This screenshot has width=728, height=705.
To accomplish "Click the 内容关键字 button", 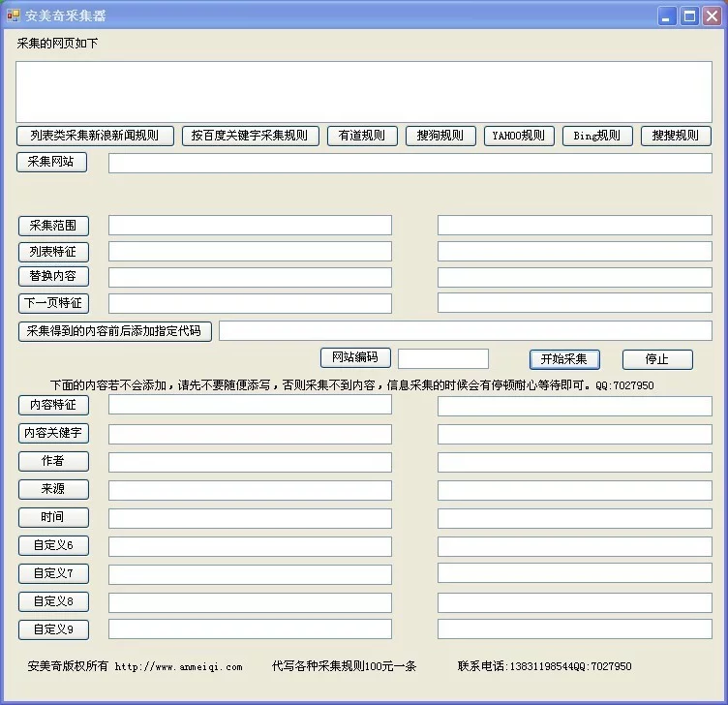I will [x=53, y=433].
